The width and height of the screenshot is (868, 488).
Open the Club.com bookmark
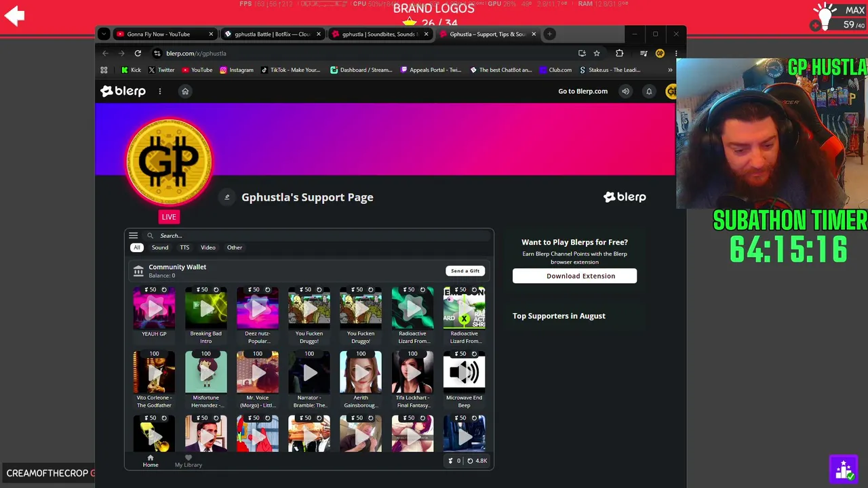coord(555,70)
